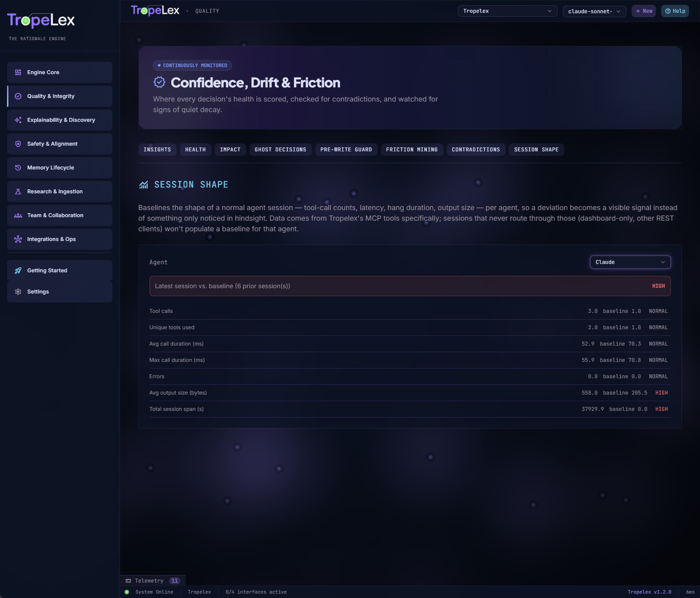
Task: Open the Claude agent selector
Action: 630,262
